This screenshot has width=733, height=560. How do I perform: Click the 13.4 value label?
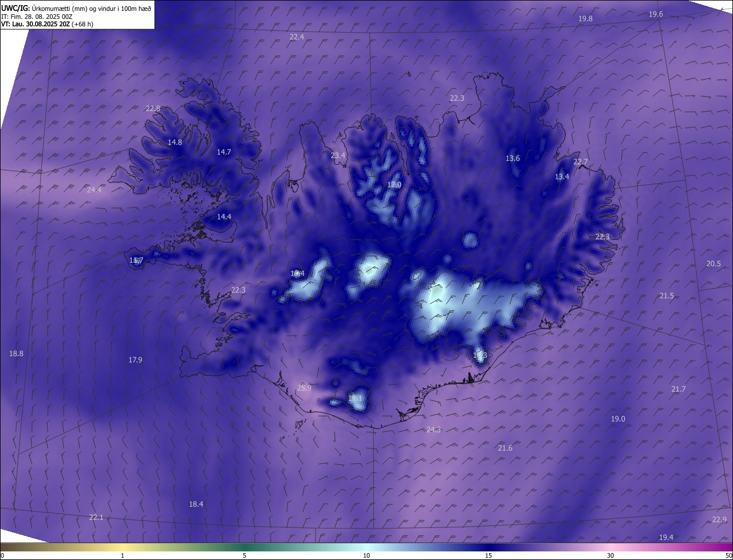click(562, 176)
